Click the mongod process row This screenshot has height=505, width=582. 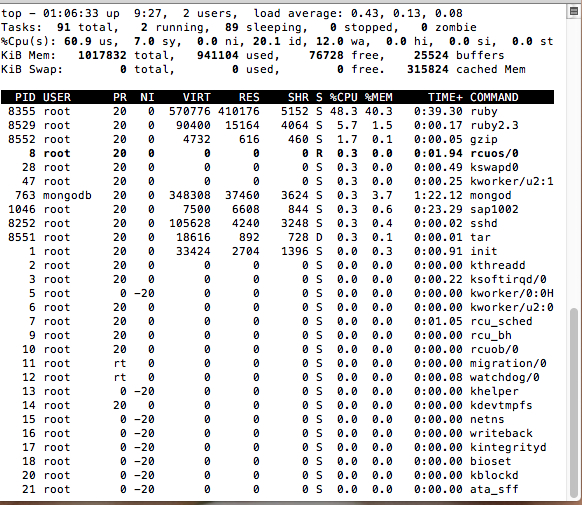point(277,195)
